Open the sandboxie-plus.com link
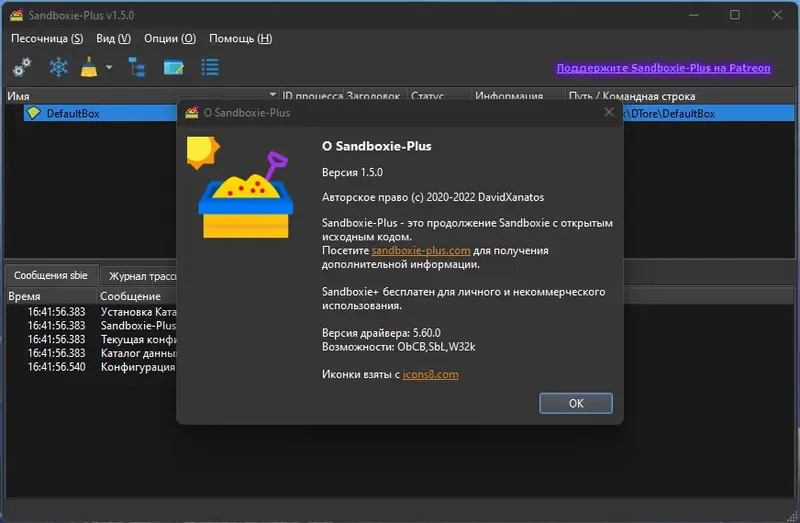Screen dimensions: 800x523 421,251
